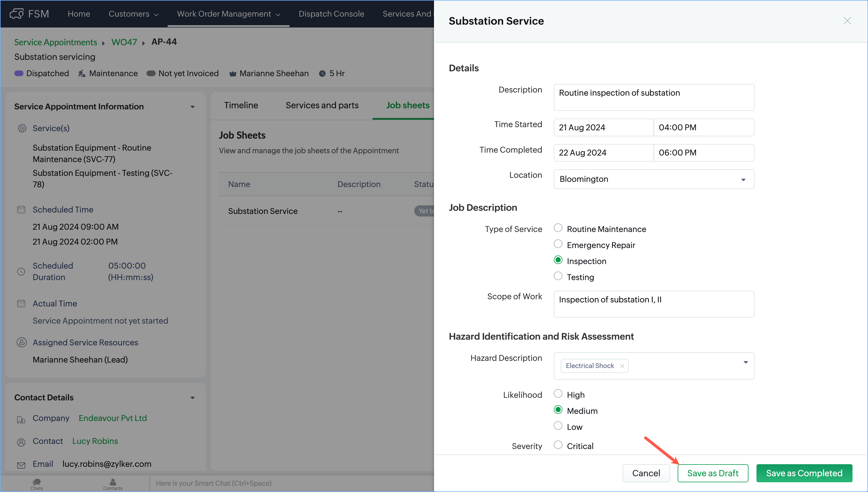Click the Email envelope icon
This screenshot has height=492, width=868.
[21, 465]
